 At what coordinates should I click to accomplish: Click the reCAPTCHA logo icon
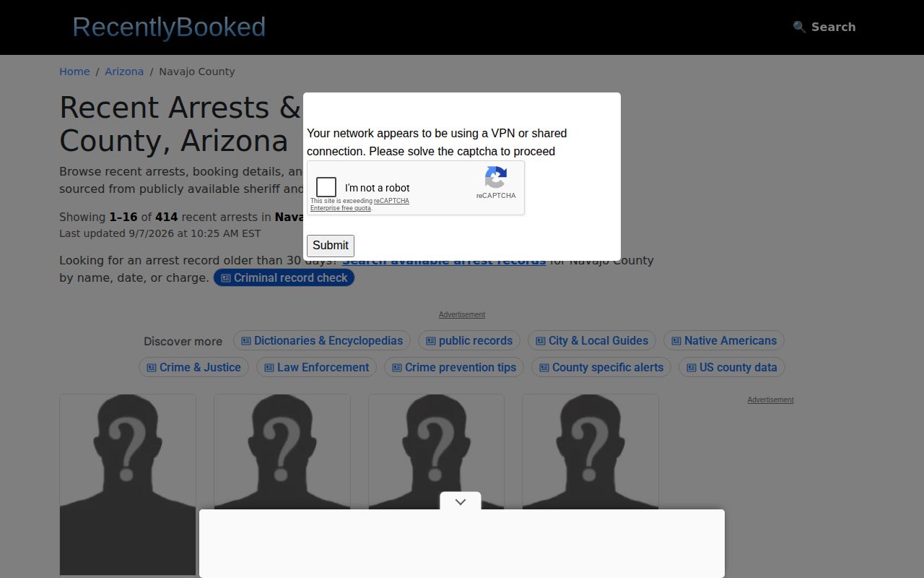(x=496, y=177)
